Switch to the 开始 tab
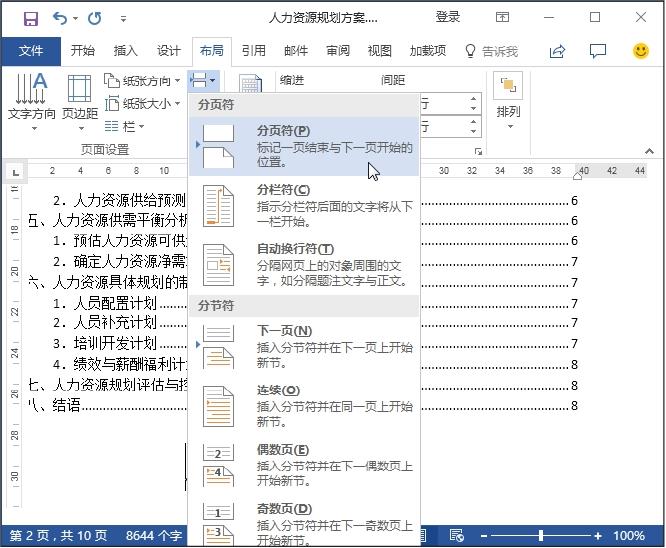The image size is (666, 548). point(82,51)
